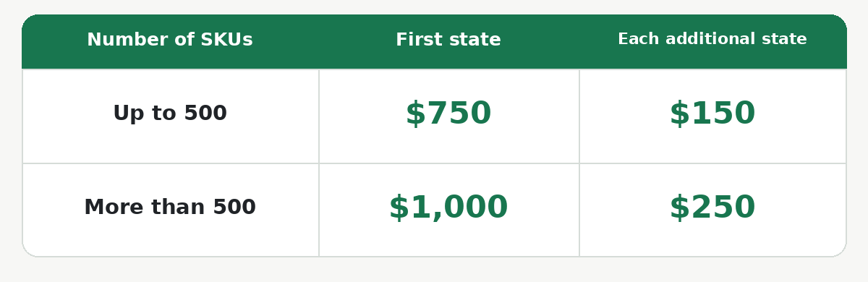The width and height of the screenshot is (868, 282).
Task: Select the "First state" column header
Action: (448, 40)
